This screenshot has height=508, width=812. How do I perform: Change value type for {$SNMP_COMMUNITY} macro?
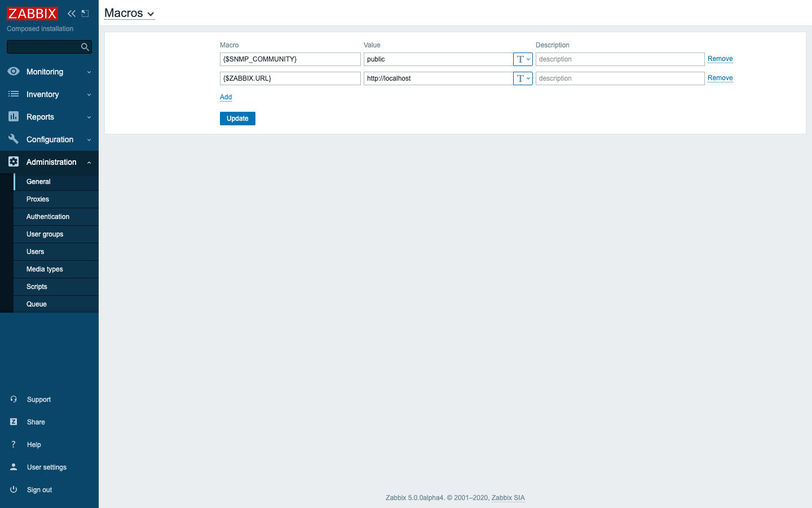(523, 59)
